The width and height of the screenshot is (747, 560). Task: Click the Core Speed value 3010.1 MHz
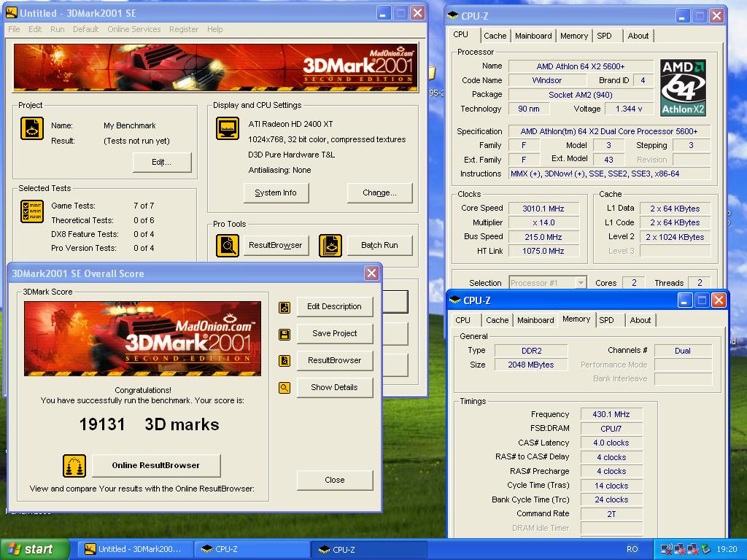click(543, 209)
